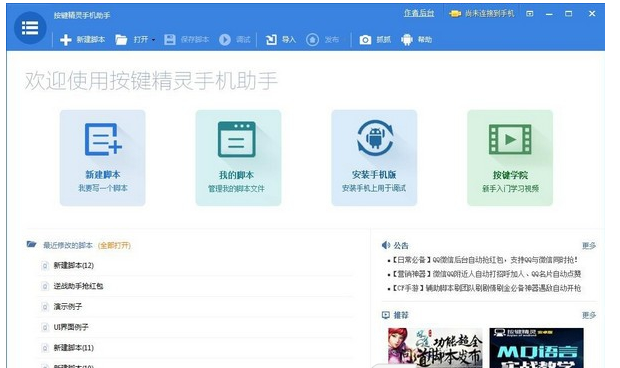Click the phone not connected status
620x368 pixels.
point(482,14)
